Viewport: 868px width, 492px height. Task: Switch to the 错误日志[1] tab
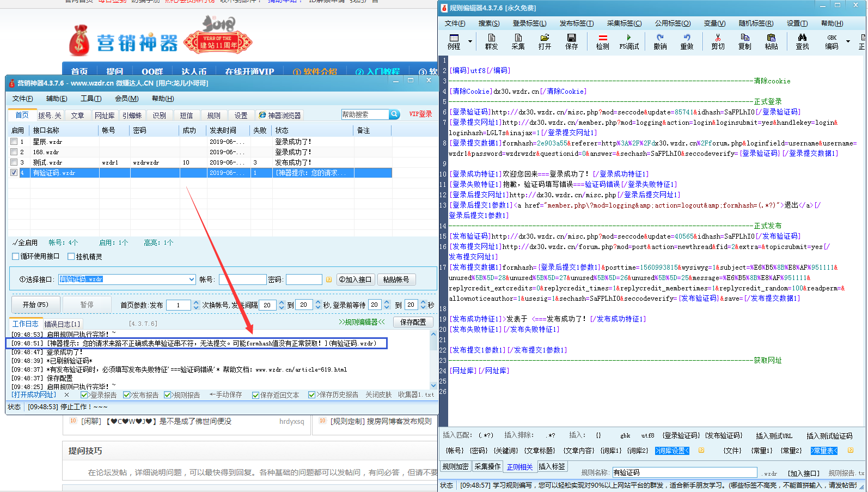click(62, 324)
